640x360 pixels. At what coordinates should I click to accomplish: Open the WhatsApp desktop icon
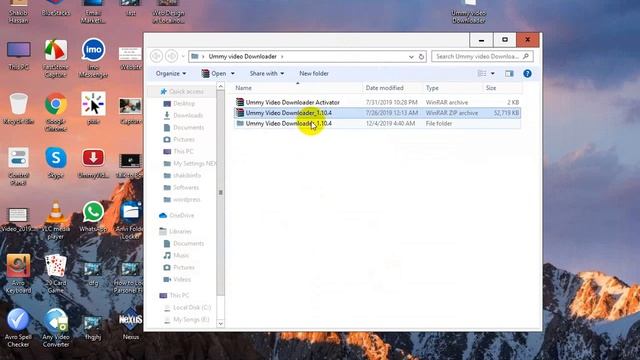[x=93, y=217]
